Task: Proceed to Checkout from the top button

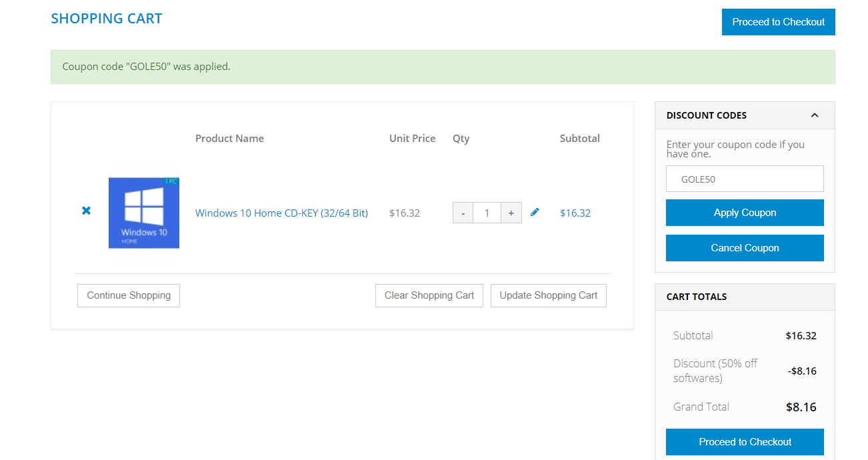Action: [779, 22]
